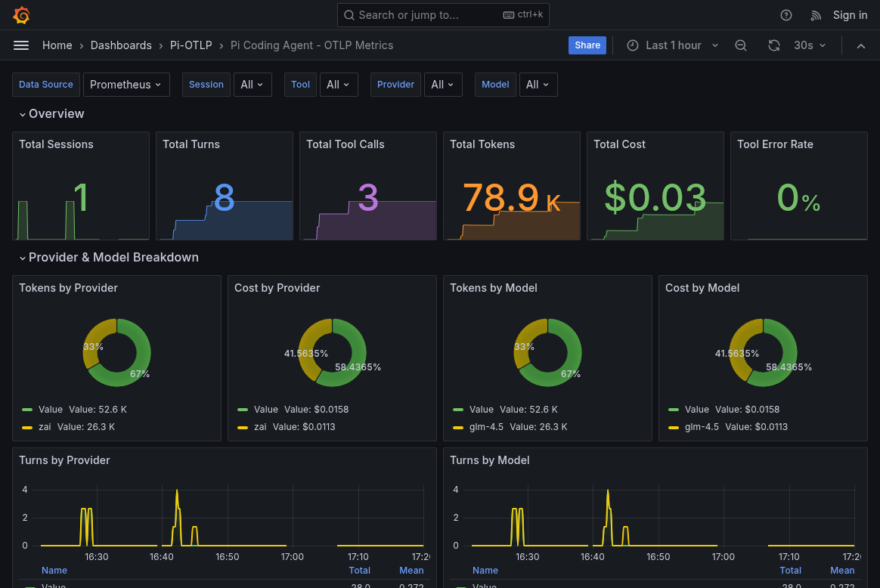Image resolution: width=880 pixels, height=588 pixels.
Task: Open the 30s refresh interval dropdown
Action: 809,45
